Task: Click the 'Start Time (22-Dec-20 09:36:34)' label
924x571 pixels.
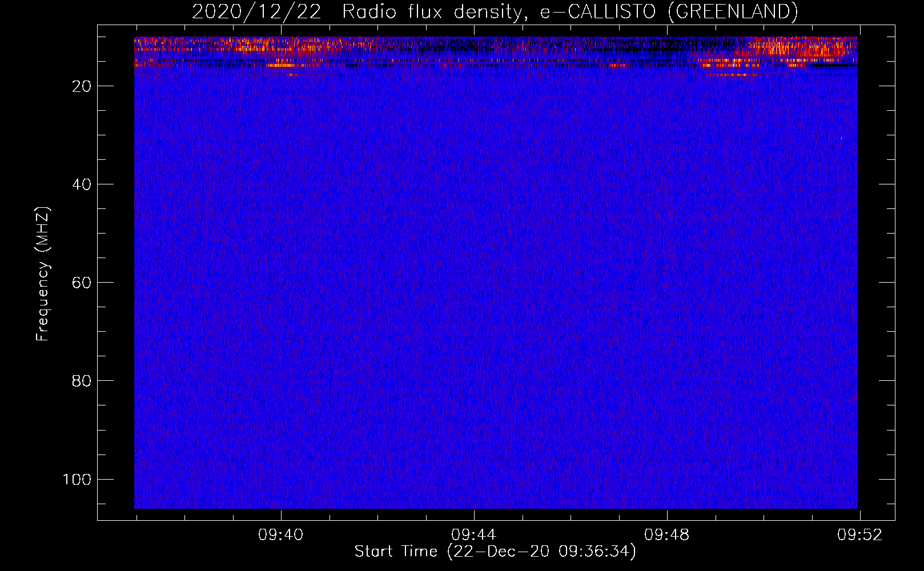Action: point(495,552)
